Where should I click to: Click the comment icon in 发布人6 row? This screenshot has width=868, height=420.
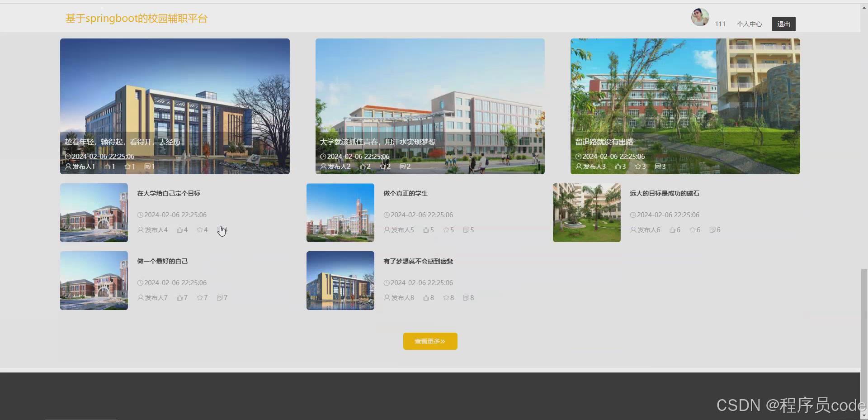(x=712, y=230)
